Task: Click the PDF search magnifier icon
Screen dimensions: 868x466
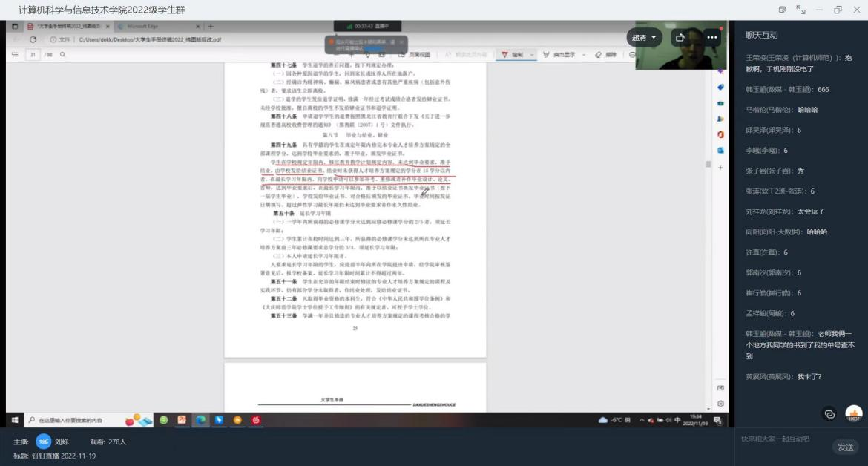Action: click(63, 54)
